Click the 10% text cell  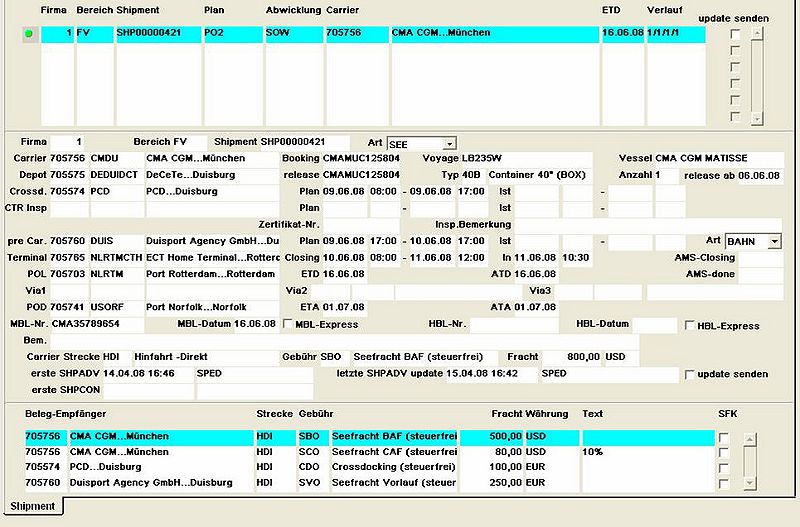(x=648, y=452)
